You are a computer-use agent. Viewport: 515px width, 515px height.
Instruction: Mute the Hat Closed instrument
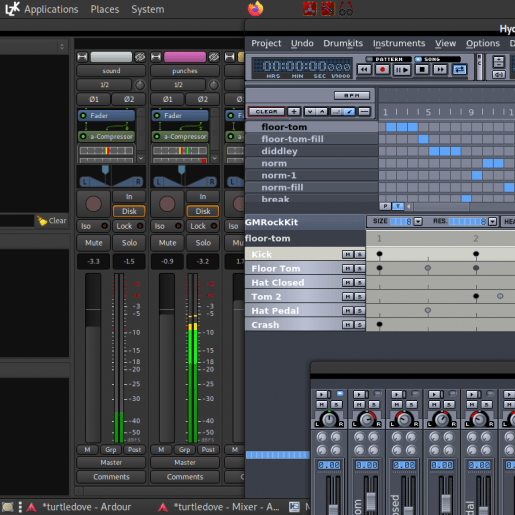348,283
